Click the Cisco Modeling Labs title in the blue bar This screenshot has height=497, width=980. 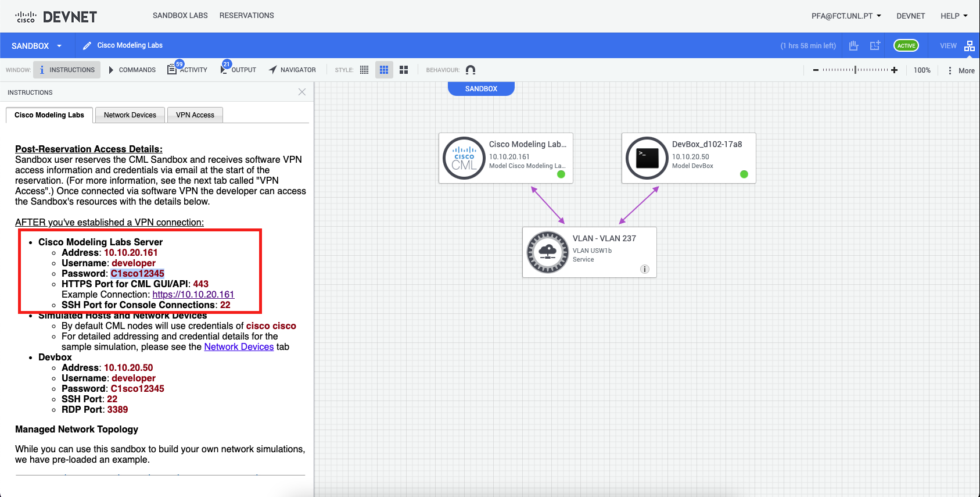[x=130, y=45]
